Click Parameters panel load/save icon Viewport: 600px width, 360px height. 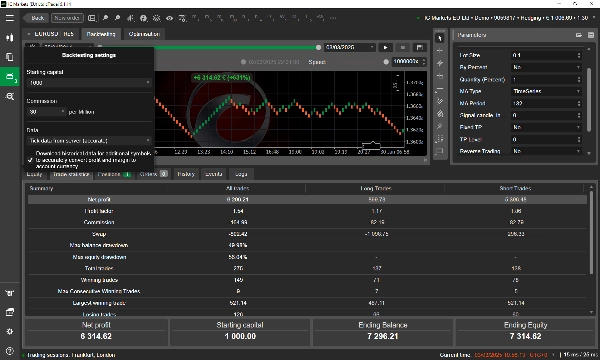[579, 35]
